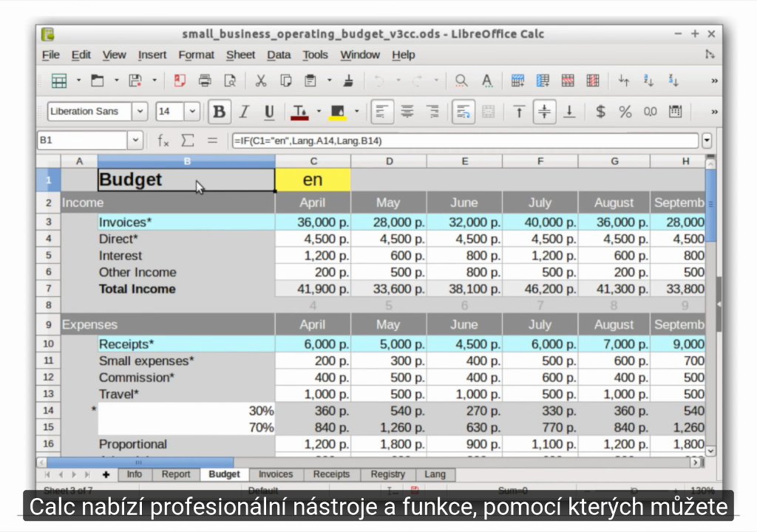Click the Print icon
The height and width of the screenshot is (532, 757).
(205, 81)
